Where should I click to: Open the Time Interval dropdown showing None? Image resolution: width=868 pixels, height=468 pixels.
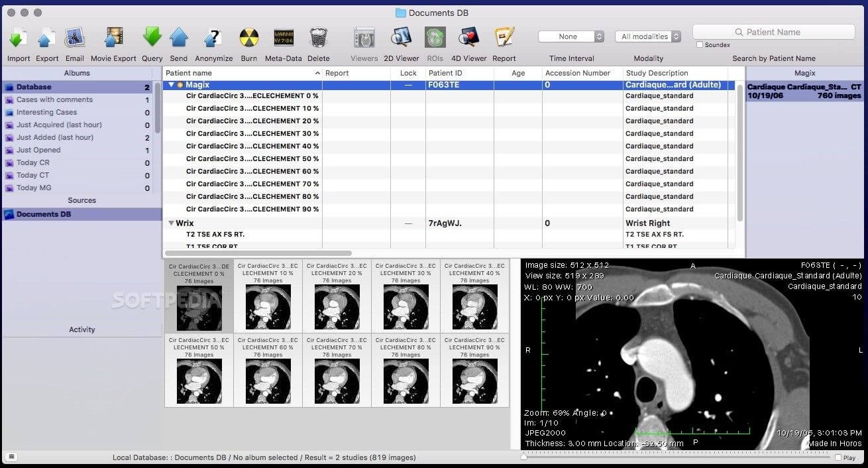571,36
